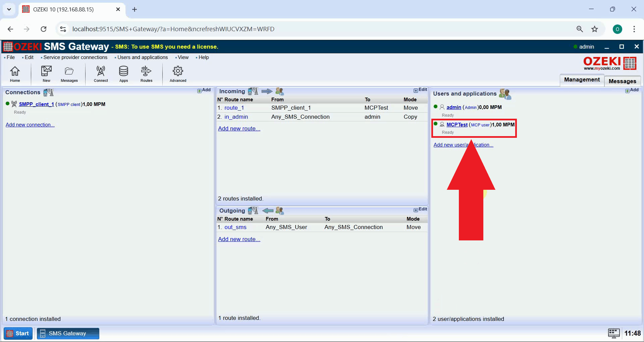Click the MCPTest cell in route_1 row

(376, 108)
